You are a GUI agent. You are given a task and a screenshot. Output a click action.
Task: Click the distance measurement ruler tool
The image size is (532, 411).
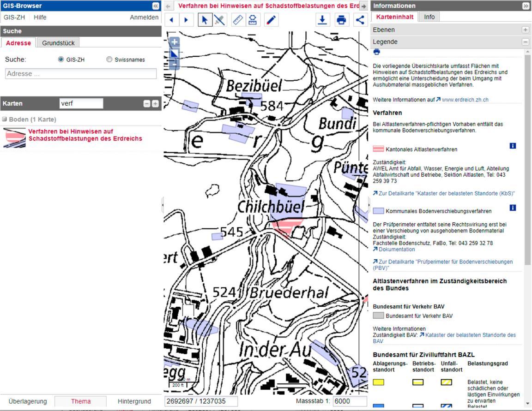tap(237, 20)
